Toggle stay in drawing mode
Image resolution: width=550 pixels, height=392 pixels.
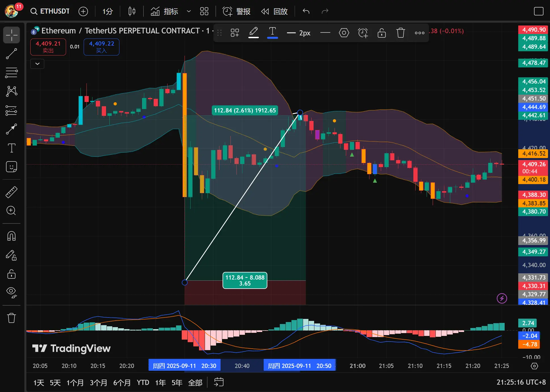click(11, 255)
